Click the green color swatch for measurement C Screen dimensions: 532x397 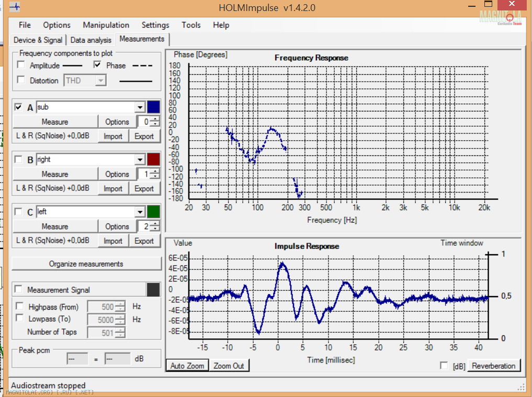(153, 211)
